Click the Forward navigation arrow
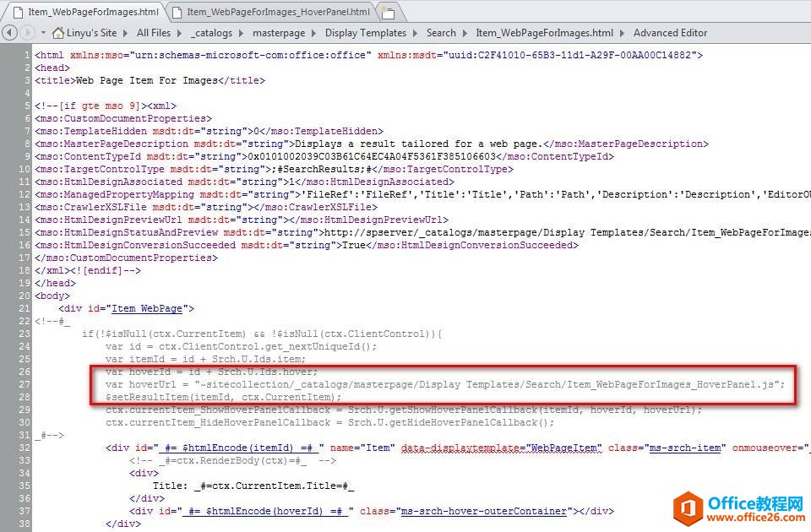Viewport: 811px width, 532px height. point(29,33)
